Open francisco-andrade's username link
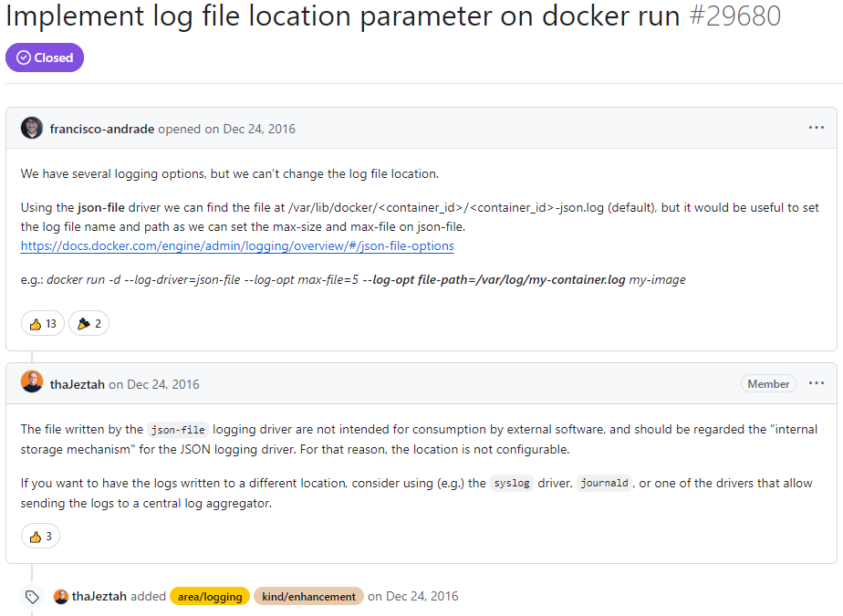The image size is (843, 616). pyautogui.click(x=103, y=128)
